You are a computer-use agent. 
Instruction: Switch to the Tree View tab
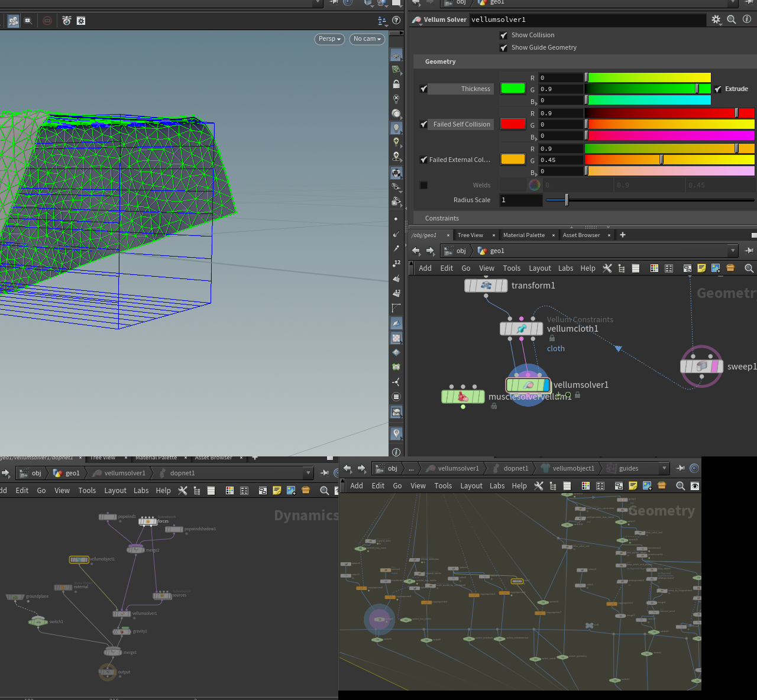tap(470, 235)
